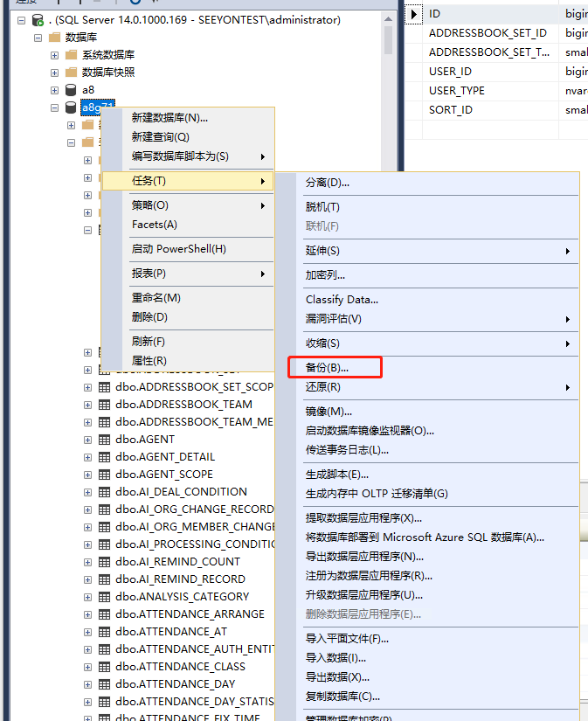Click the Object Explorer scroll up arrow

pos(388,19)
